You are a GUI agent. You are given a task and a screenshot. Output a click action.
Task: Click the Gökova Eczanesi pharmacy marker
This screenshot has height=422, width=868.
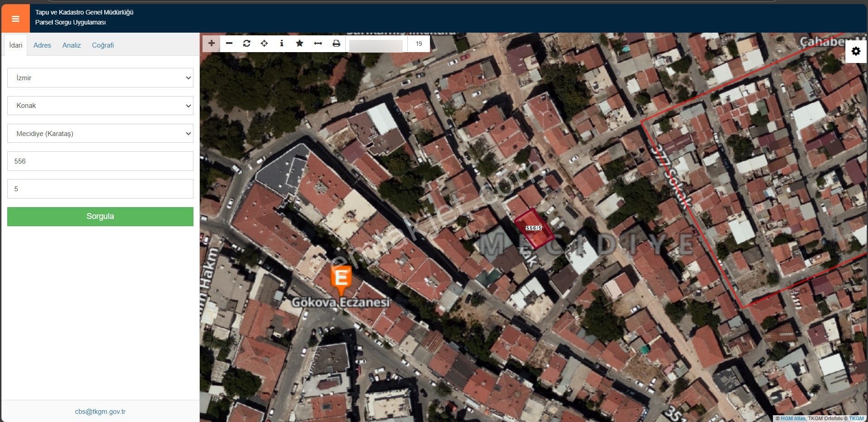point(341,277)
